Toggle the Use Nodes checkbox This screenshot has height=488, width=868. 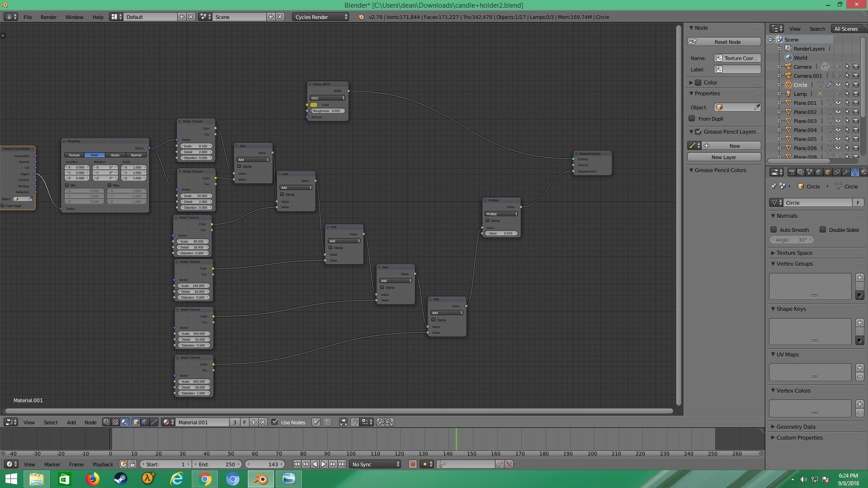click(274, 422)
